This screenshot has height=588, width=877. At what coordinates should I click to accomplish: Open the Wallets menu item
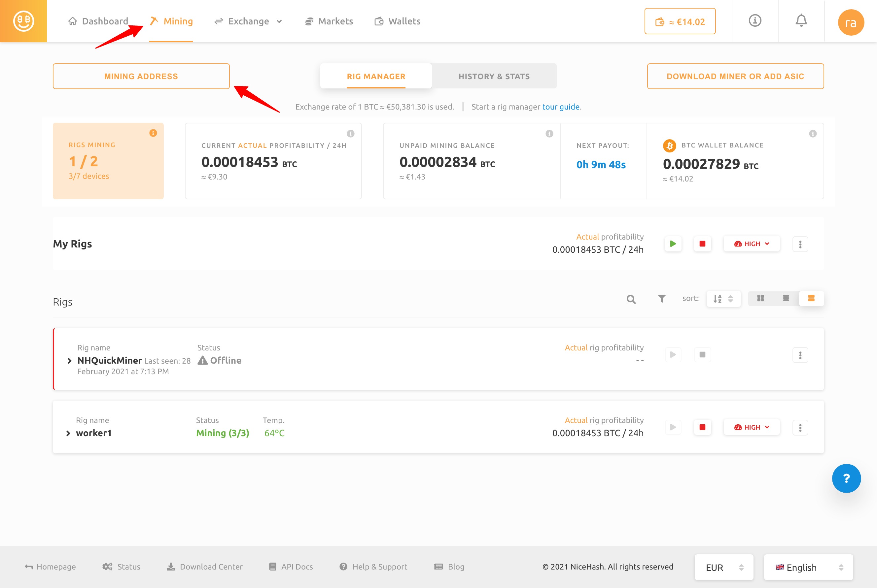[398, 21]
